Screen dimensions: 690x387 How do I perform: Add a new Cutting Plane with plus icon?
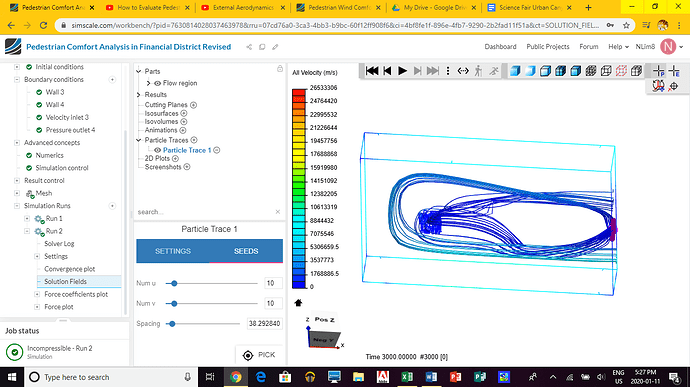tap(194, 105)
